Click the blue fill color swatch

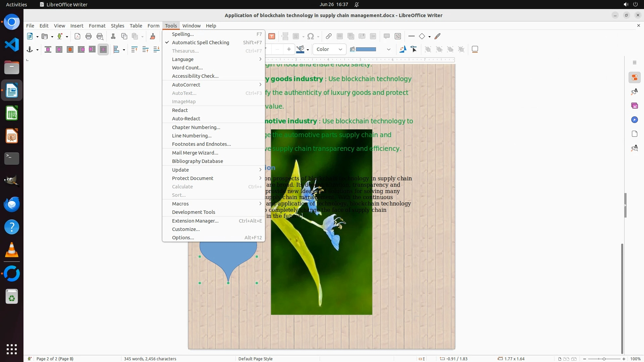pyautogui.click(x=366, y=49)
